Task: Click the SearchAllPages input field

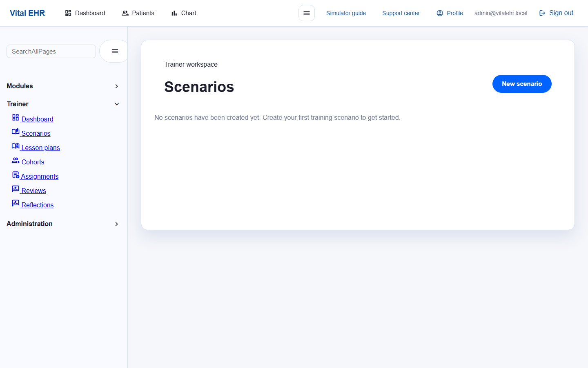Action: (x=51, y=51)
